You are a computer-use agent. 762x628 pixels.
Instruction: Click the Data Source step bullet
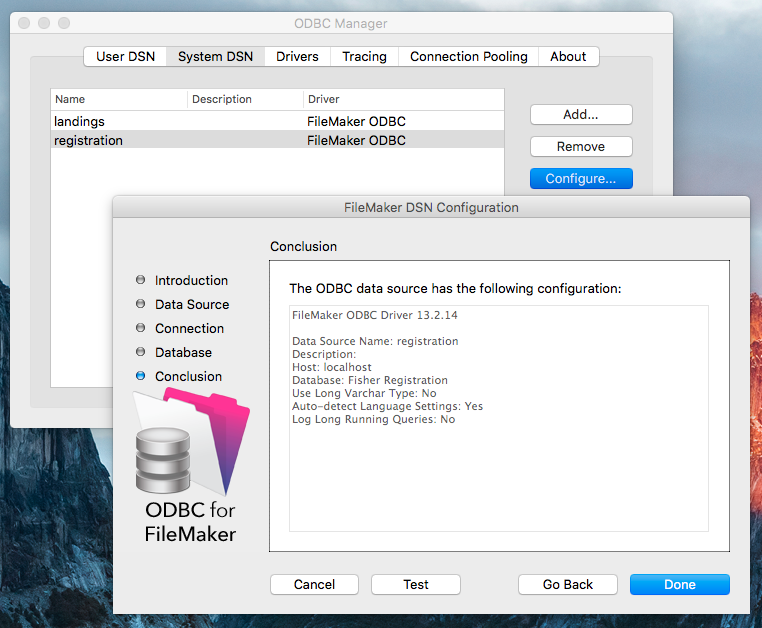(x=140, y=304)
